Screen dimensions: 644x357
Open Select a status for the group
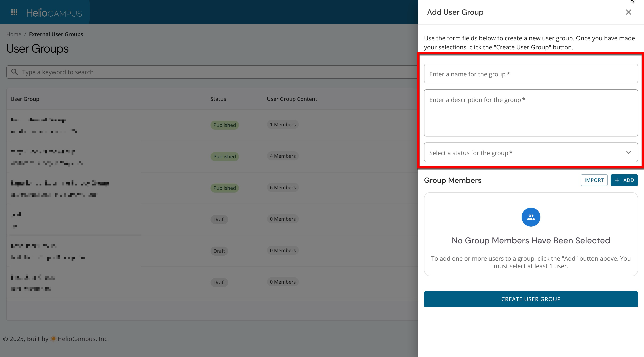[525, 153]
